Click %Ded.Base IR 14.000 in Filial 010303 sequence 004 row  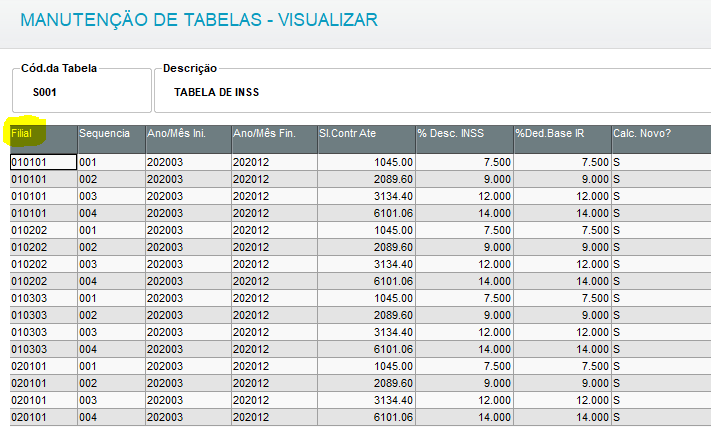pos(563,349)
